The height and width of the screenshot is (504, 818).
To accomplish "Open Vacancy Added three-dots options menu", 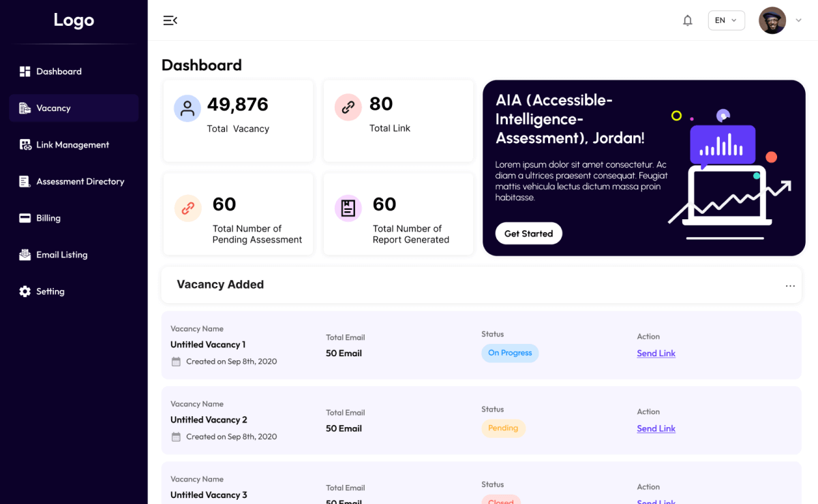I will coord(790,286).
